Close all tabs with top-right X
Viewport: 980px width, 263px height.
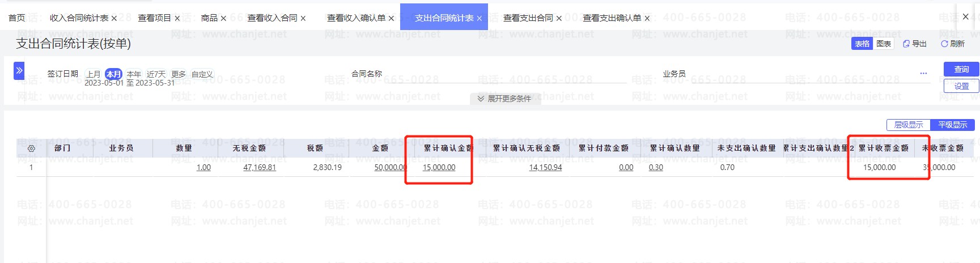click(x=966, y=17)
